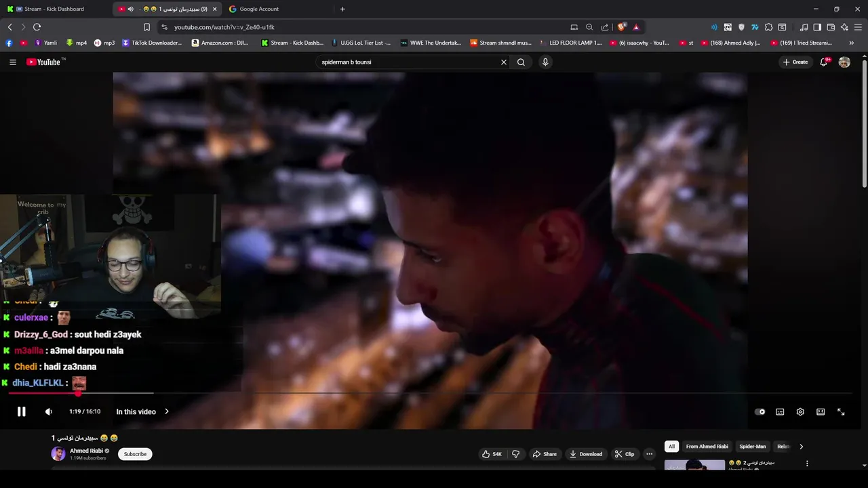Show hidden bookmarks with chevron
The height and width of the screenshot is (488, 868).
[852, 43]
